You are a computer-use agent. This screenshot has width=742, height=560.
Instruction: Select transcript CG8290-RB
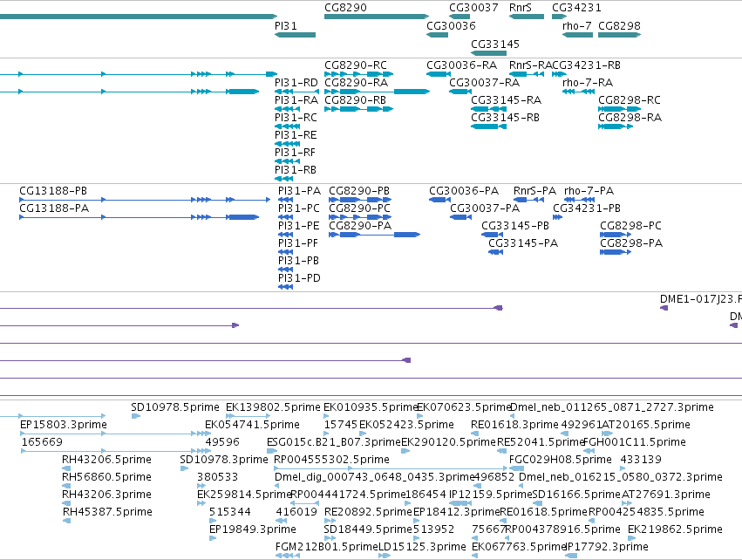[x=358, y=109]
